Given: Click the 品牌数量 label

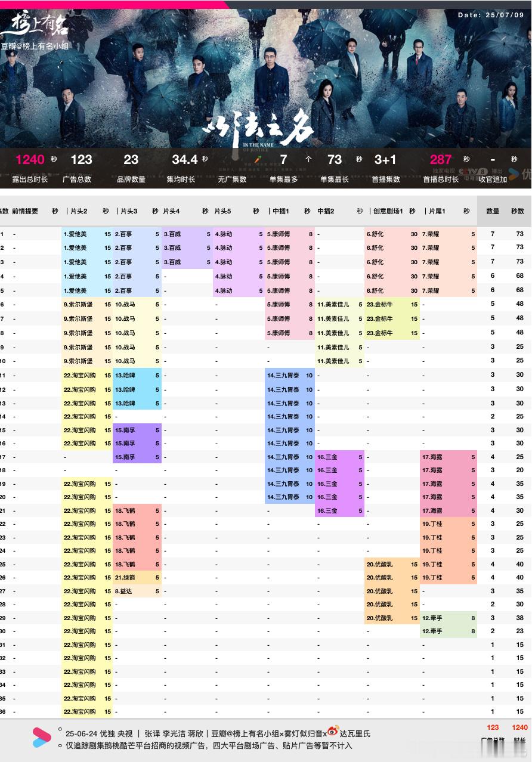Looking at the screenshot, I should 131,179.
